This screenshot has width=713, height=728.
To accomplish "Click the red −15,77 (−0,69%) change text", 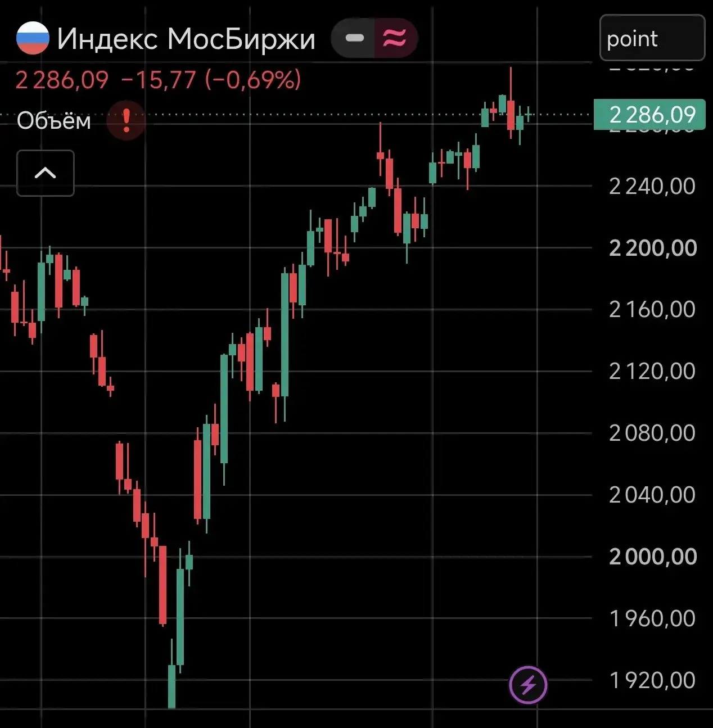I will (x=211, y=80).
